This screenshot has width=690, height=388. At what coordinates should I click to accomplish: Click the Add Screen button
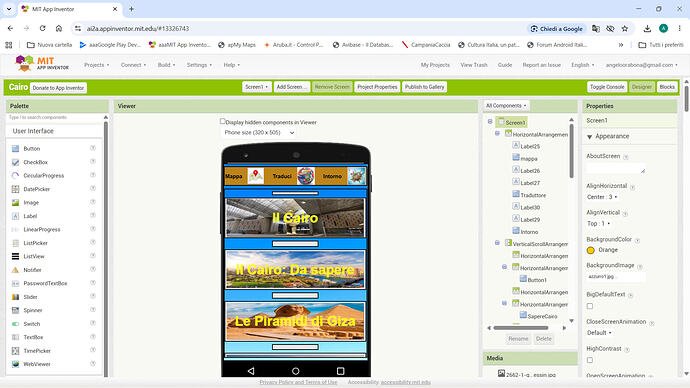291,87
